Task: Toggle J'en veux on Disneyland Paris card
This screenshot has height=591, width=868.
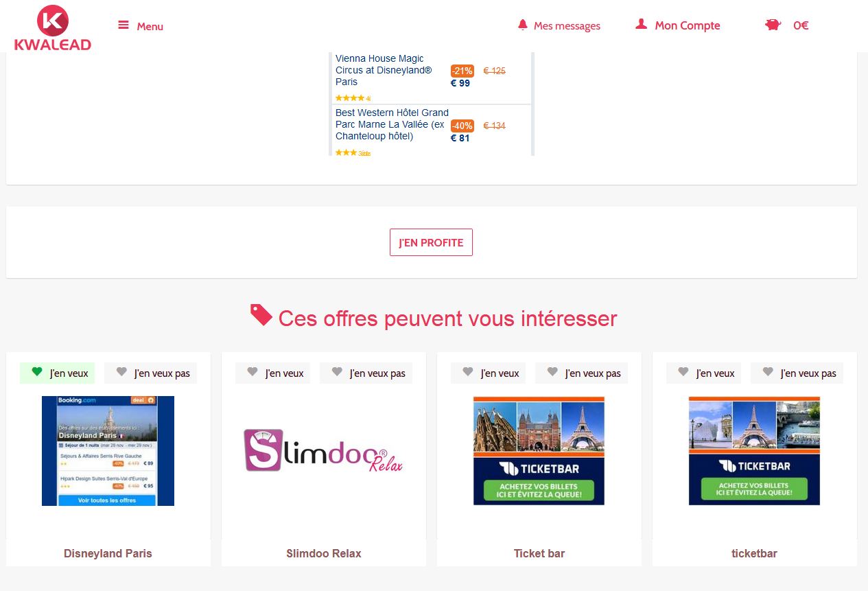Action: click(58, 373)
